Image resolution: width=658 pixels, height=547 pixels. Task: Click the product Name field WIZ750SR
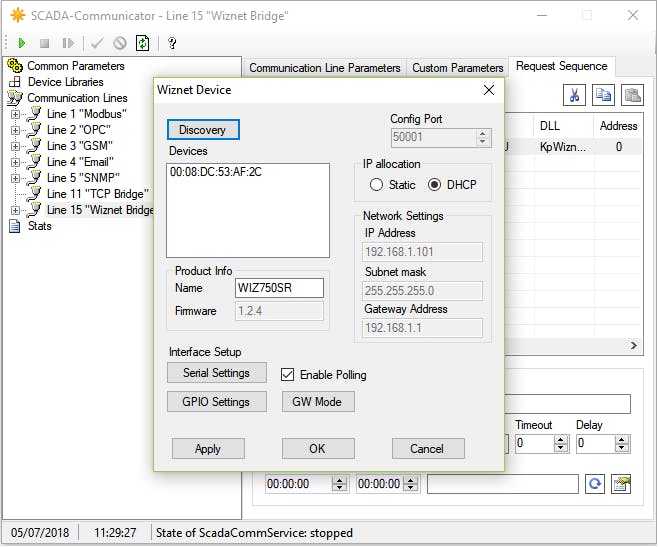pos(279,288)
